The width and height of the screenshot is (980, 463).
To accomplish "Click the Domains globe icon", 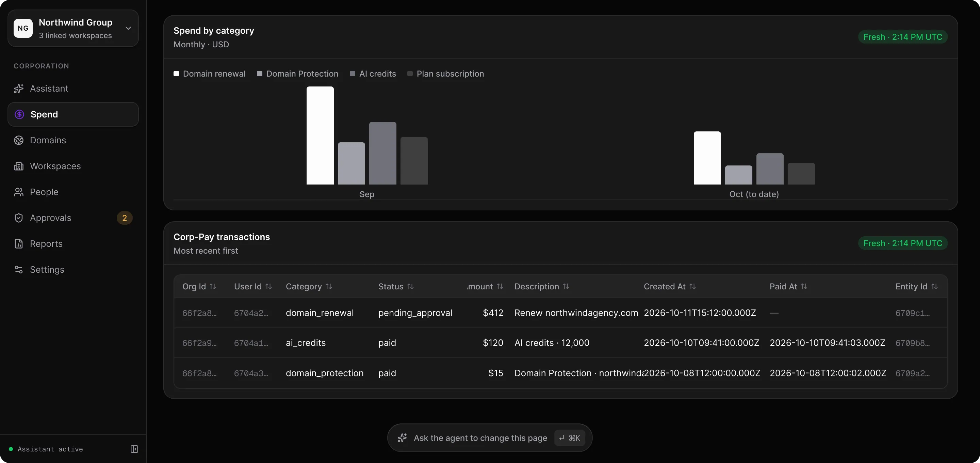I will (x=19, y=140).
